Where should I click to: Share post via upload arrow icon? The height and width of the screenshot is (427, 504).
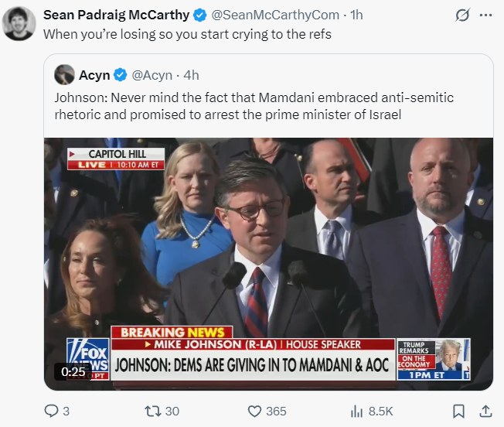tap(485, 411)
